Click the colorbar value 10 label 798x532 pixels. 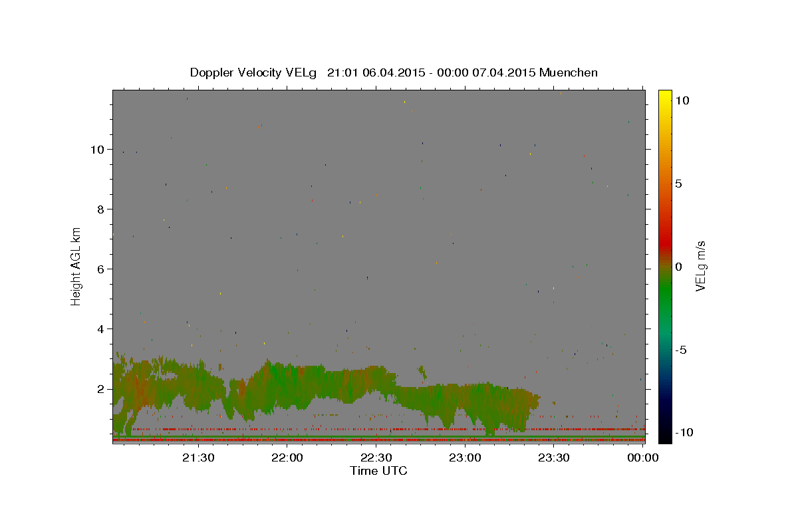coord(682,100)
